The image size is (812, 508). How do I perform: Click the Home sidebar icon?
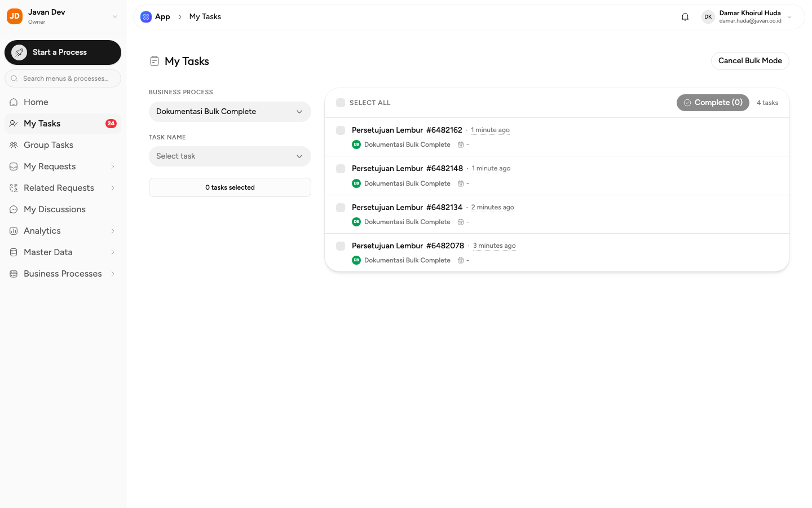point(14,102)
